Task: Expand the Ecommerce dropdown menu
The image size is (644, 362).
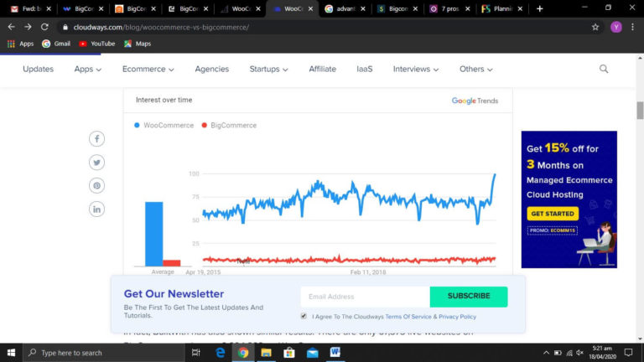Action: (x=148, y=69)
